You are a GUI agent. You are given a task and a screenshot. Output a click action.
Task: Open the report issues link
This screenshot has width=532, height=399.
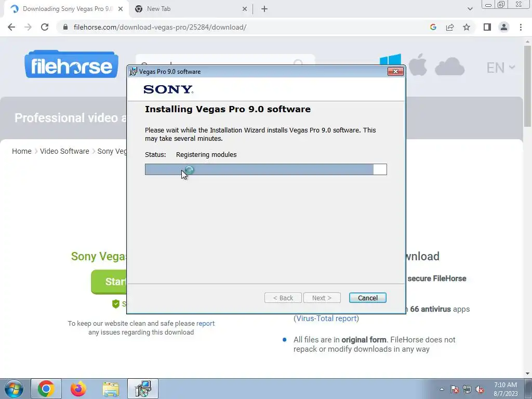[x=205, y=323]
